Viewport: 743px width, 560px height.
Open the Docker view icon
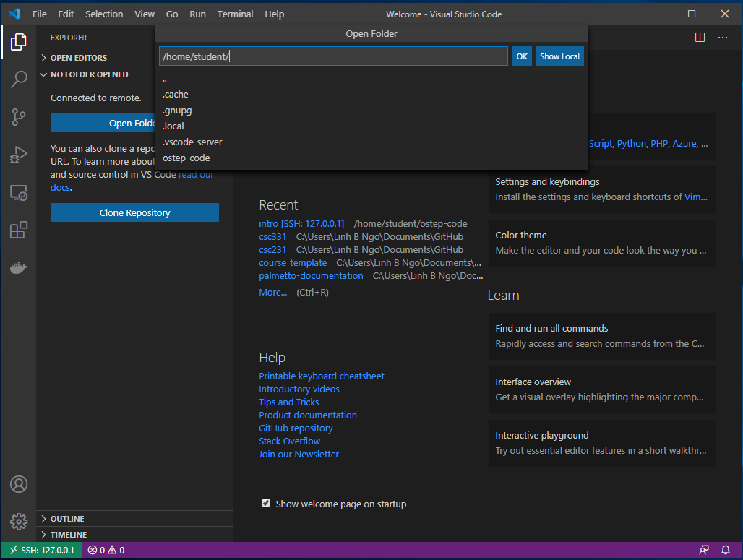coord(19,267)
